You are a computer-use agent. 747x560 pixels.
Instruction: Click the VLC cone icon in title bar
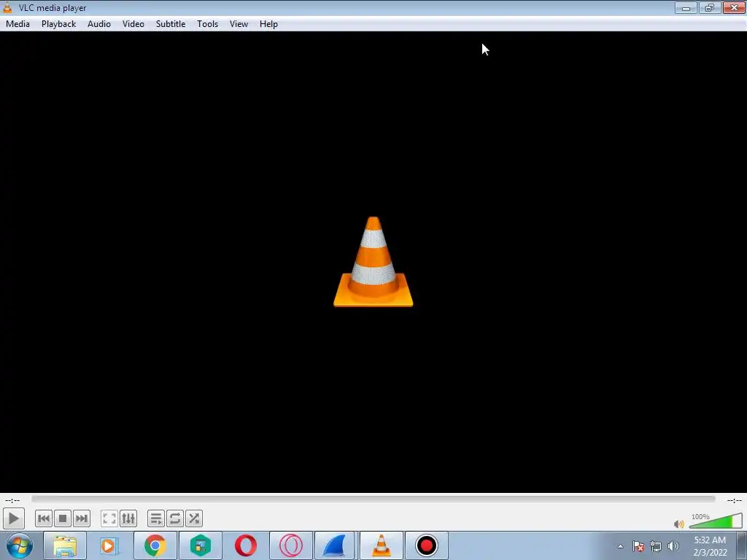[x=7, y=7]
